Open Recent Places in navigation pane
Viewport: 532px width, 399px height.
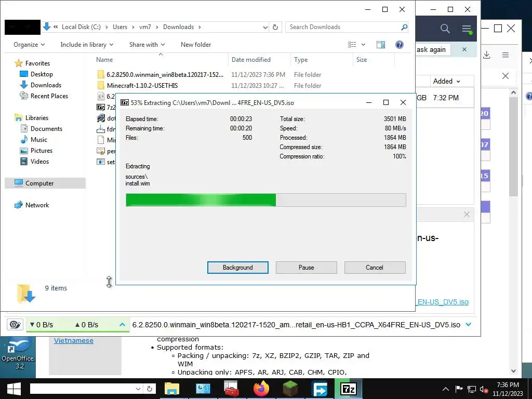(x=49, y=96)
